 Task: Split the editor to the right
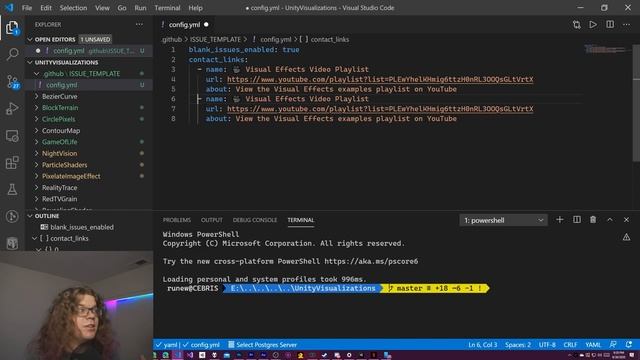(x=610, y=25)
